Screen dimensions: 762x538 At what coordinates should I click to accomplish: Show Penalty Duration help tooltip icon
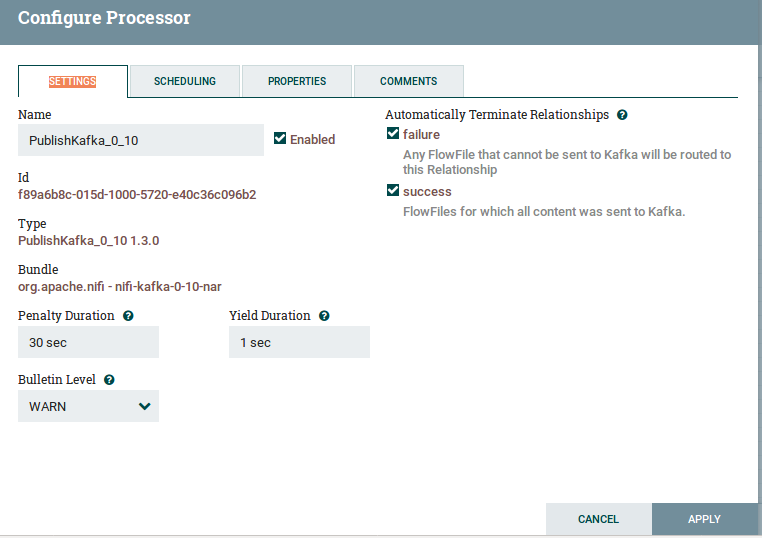(x=128, y=316)
